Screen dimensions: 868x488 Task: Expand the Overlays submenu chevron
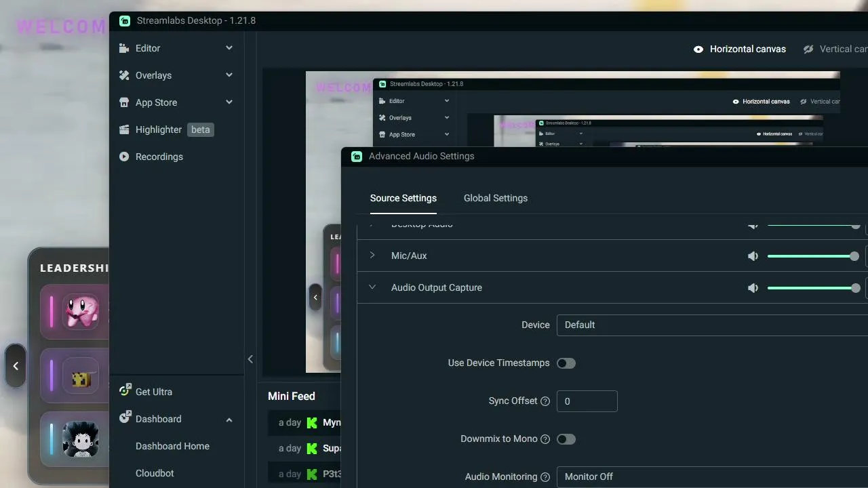pyautogui.click(x=229, y=75)
